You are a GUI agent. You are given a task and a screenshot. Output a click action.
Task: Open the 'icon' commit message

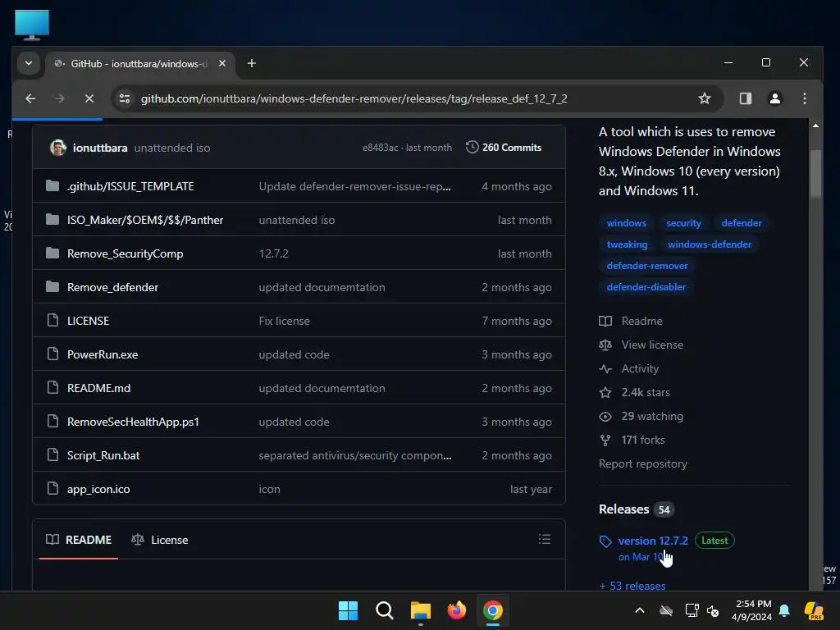click(x=269, y=489)
